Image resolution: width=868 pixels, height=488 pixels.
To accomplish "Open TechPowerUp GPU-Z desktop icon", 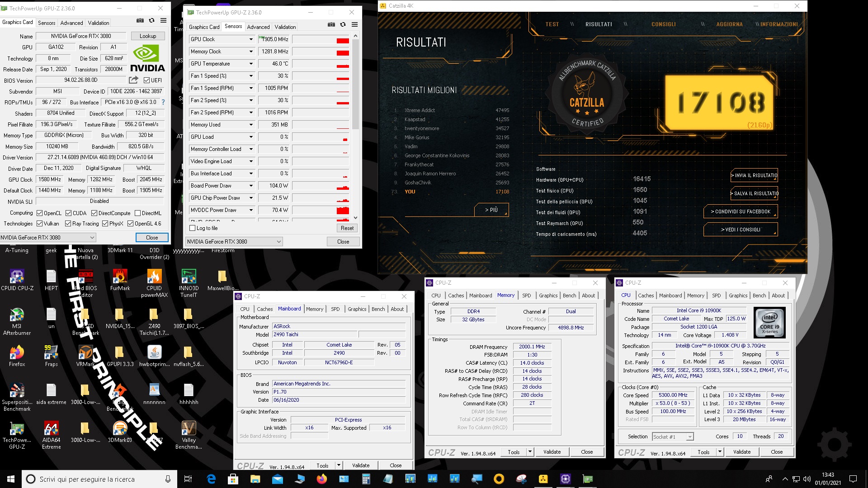I will (x=17, y=435).
